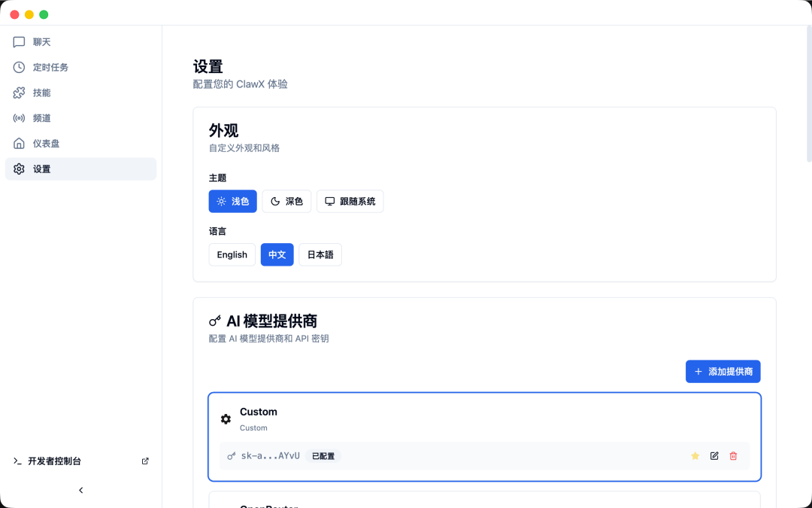
Task: Click the gear icon on Custom provider card
Action: pos(226,419)
